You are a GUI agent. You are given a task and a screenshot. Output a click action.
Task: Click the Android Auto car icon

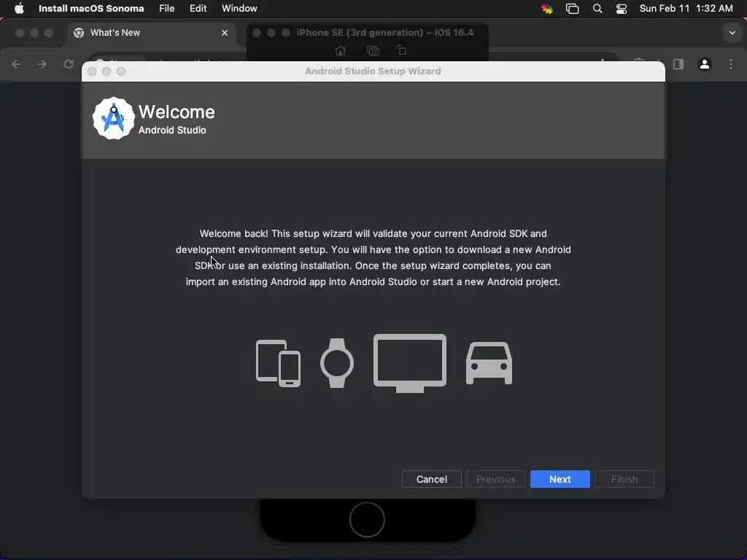point(489,363)
